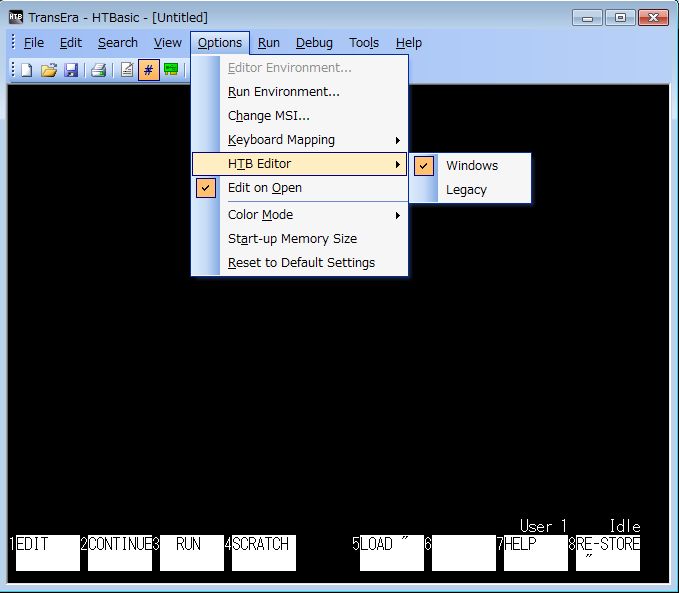Select the Legacy editor option
This screenshot has height=593, width=679.
pos(470,190)
